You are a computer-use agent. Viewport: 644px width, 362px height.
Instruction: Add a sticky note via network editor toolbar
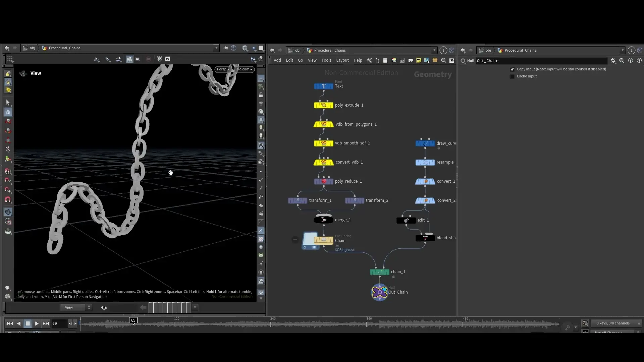point(418,60)
